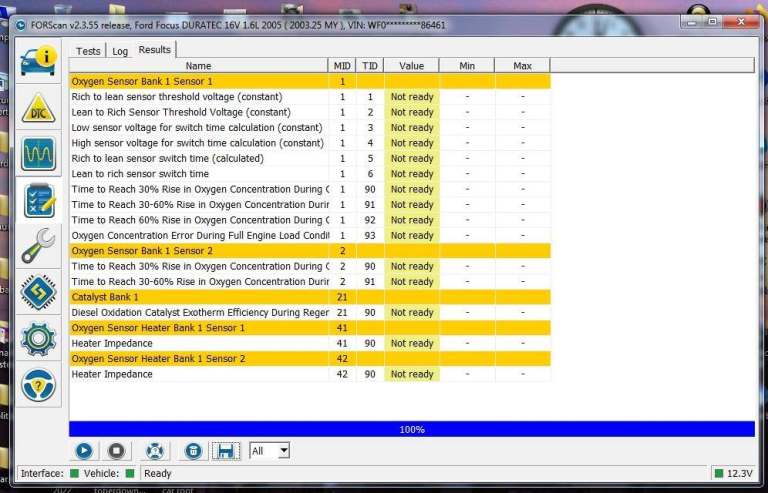Click the FORScan title bar app icon
The width and height of the screenshot is (768, 493).
pos(21,25)
